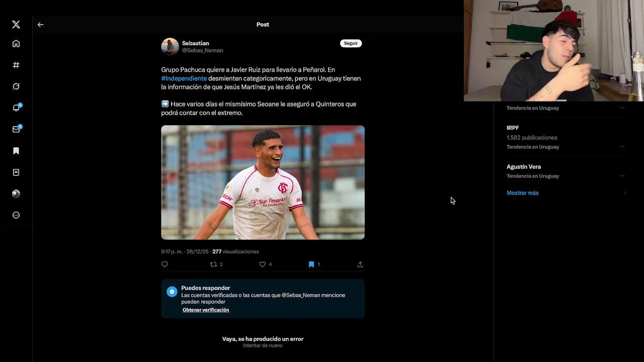
Task: Go to the Home feed icon
Action: [x=16, y=44]
